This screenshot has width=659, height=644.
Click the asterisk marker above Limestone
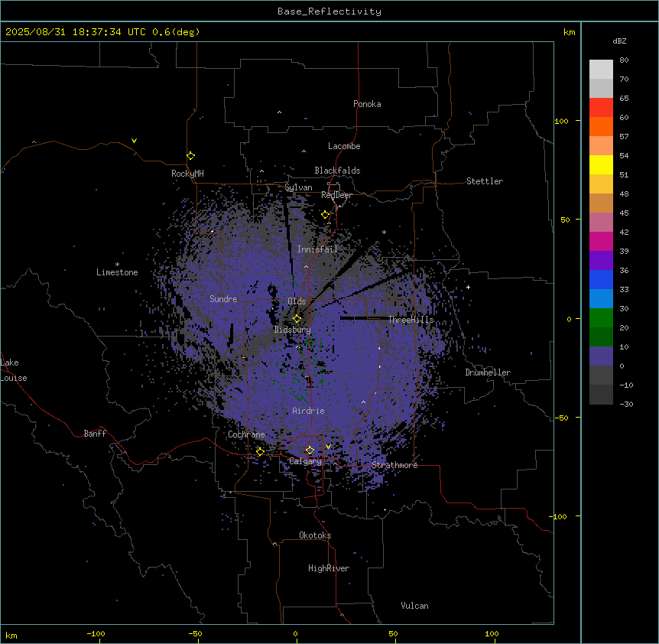(x=117, y=265)
